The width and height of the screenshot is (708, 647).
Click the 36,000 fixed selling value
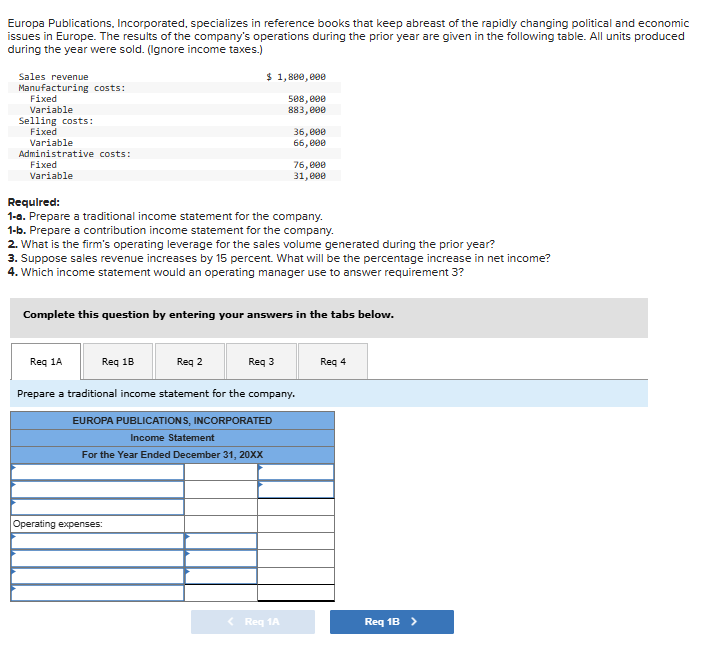tap(310, 132)
